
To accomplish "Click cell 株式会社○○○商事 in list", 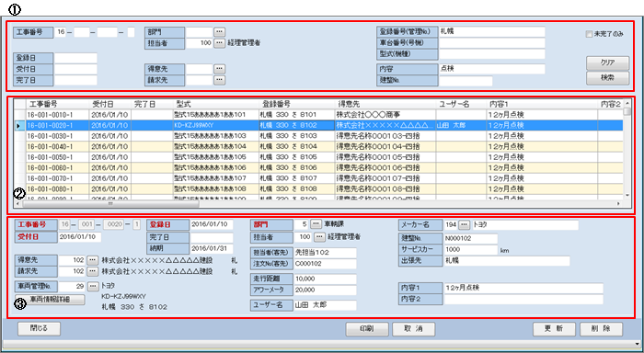I will click(x=385, y=115).
